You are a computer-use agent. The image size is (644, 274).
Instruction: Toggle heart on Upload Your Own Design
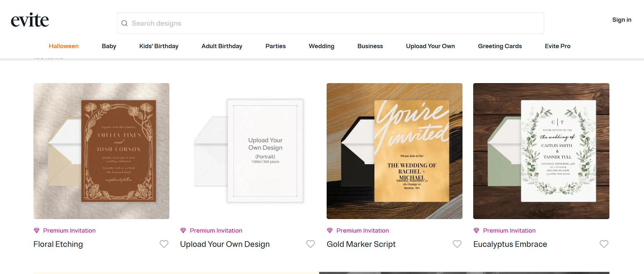pyautogui.click(x=311, y=244)
